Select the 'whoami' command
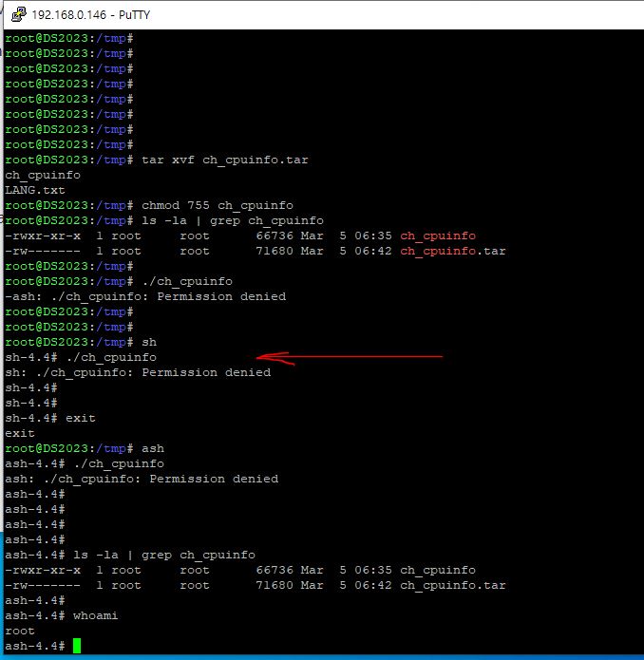This screenshot has height=660, width=644. pyautogui.click(x=96, y=615)
